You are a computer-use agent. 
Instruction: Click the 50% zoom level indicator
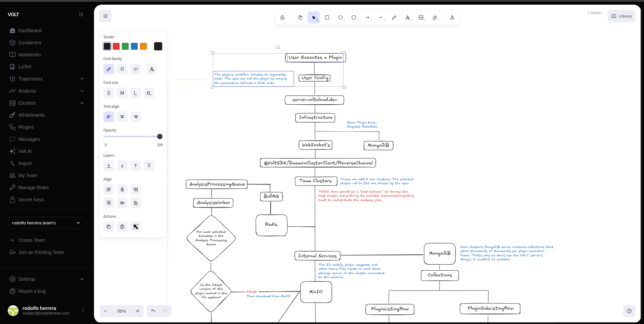click(x=122, y=311)
